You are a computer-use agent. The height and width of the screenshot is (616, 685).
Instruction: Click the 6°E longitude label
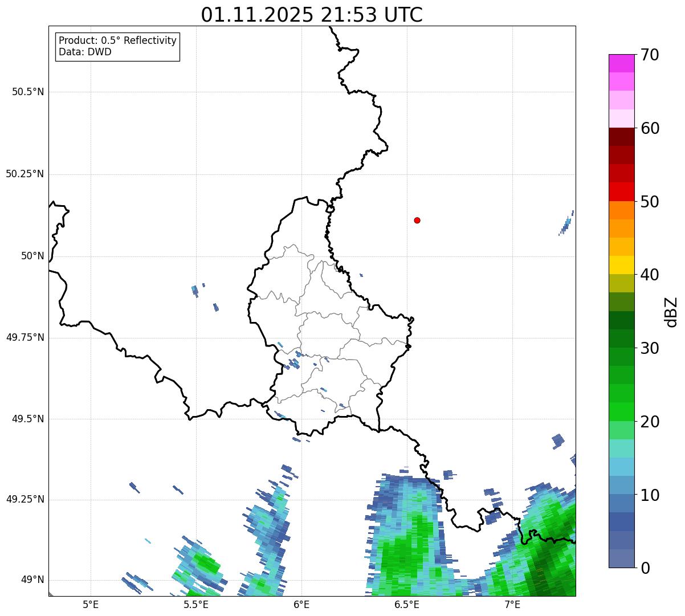coord(301,604)
